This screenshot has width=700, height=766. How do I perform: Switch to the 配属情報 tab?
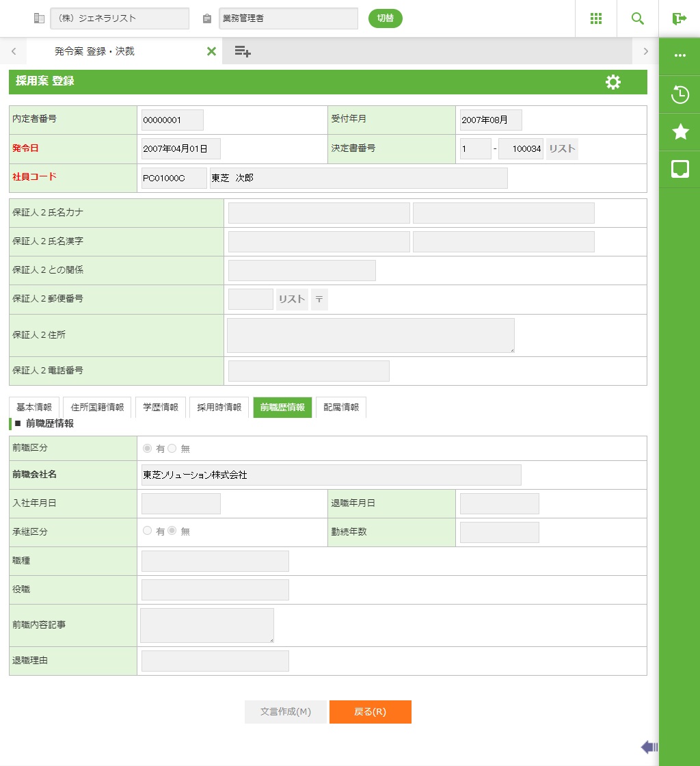pos(341,408)
